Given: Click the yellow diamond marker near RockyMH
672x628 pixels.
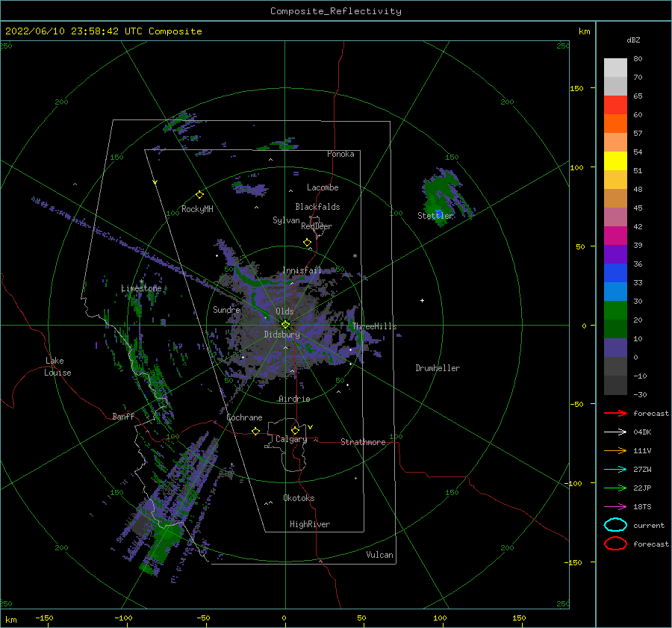Looking at the screenshot, I should (x=199, y=195).
